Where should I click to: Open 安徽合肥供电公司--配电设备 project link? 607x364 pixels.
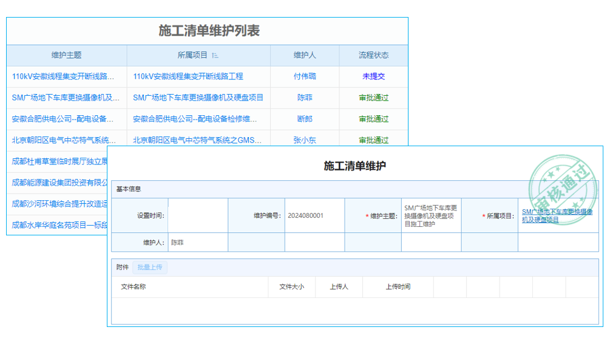[x=191, y=119]
